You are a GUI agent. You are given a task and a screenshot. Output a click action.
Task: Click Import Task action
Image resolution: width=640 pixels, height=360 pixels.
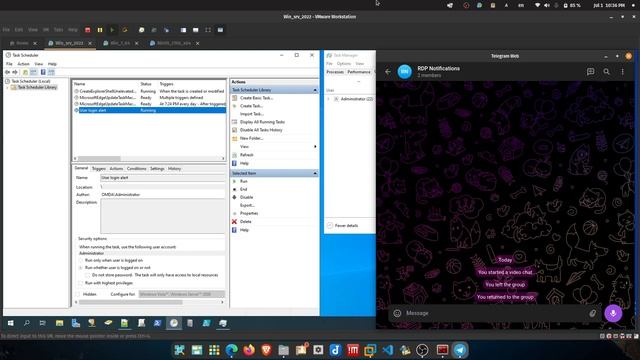(252, 114)
